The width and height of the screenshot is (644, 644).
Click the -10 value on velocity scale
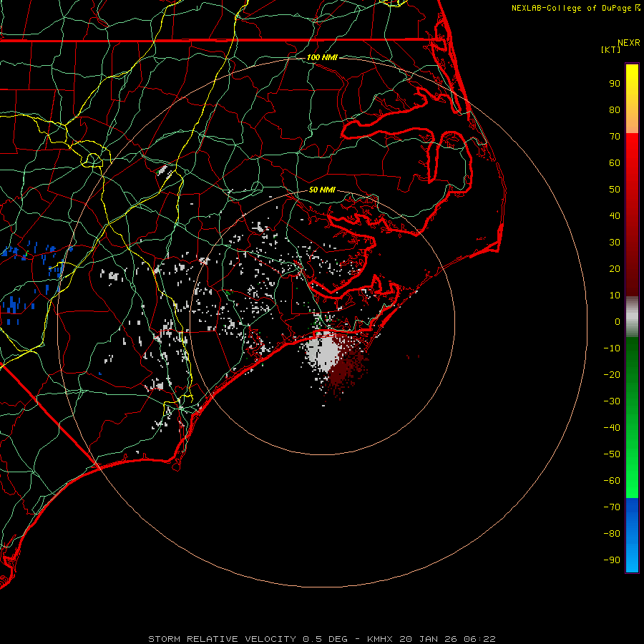click(612, 348)
